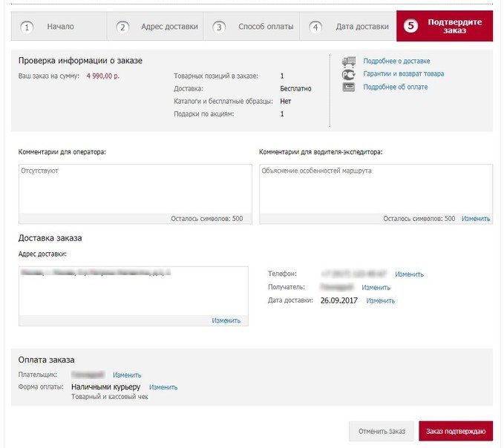
Task: Click the Отменить заказ button
Action: [382, 431]
